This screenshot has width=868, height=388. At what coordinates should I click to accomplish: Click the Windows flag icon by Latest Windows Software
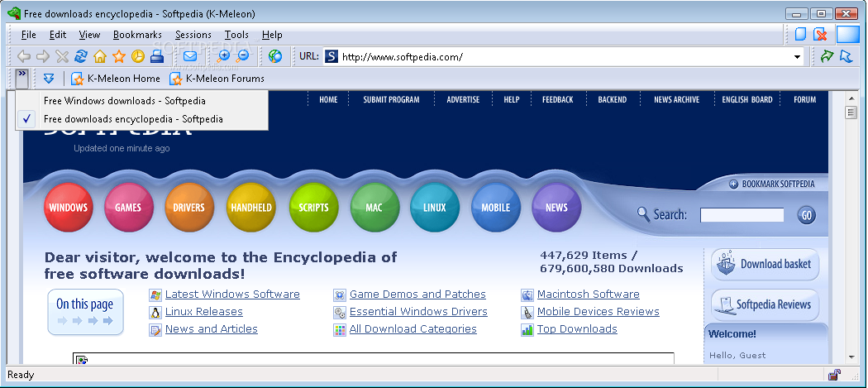pos(155,295)
